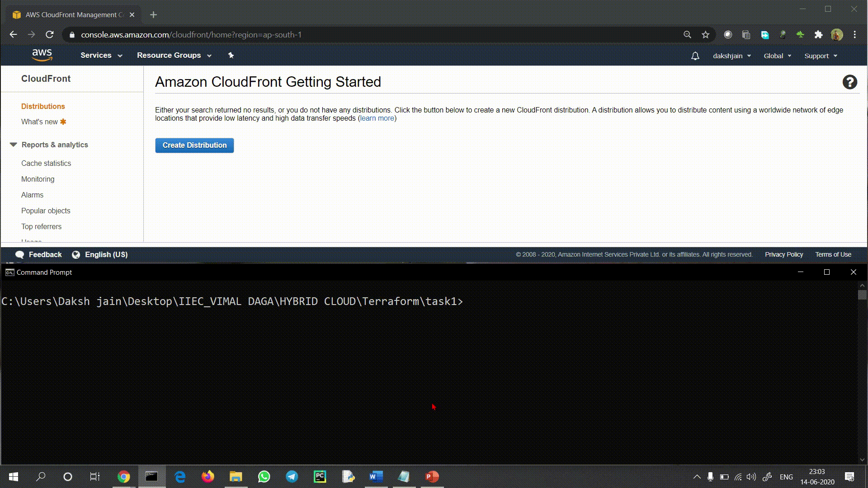Click the pin shortcuts icon in AWS header
This screenshot has width=868, height=488.
click(231, 55)
